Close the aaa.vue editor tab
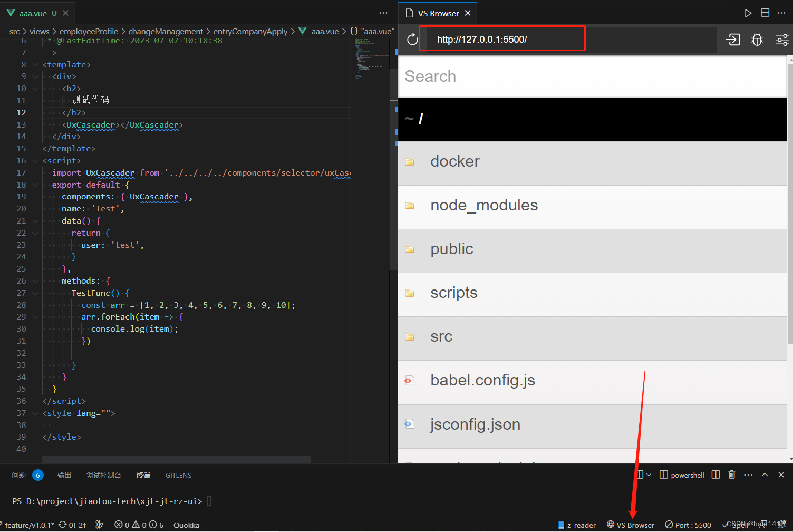This screenshot has width=793, height=532. 65,13
